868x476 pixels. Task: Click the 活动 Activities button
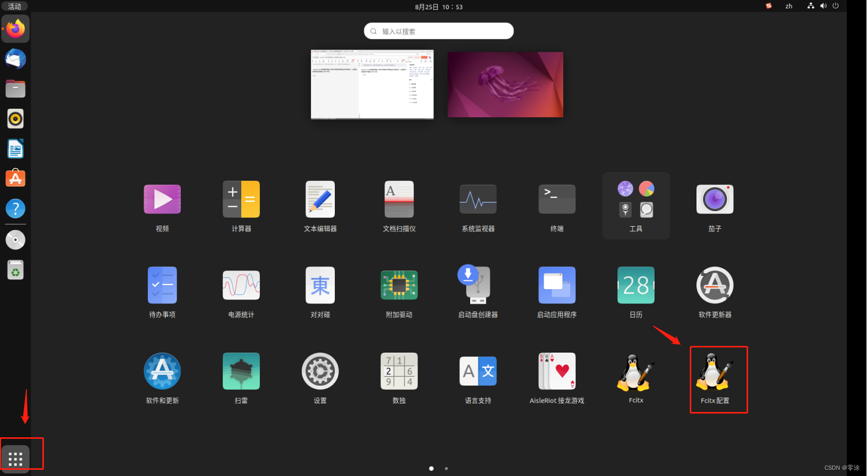[x=14, y=7]
